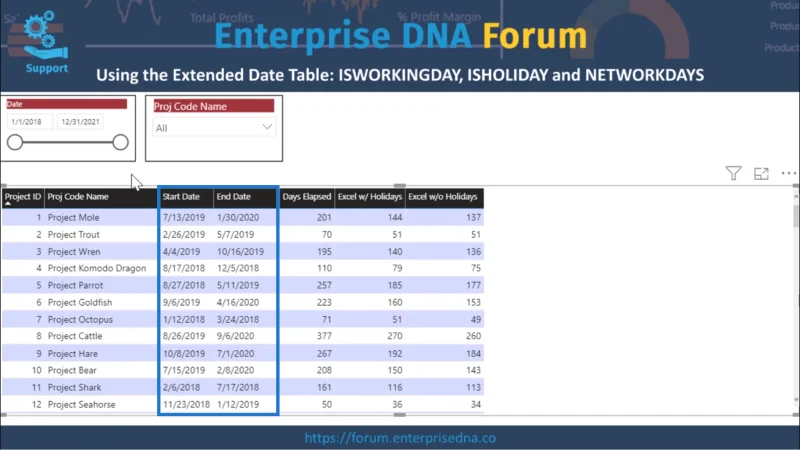Click Excel w/ Holidays value 270

pos(394,336)
